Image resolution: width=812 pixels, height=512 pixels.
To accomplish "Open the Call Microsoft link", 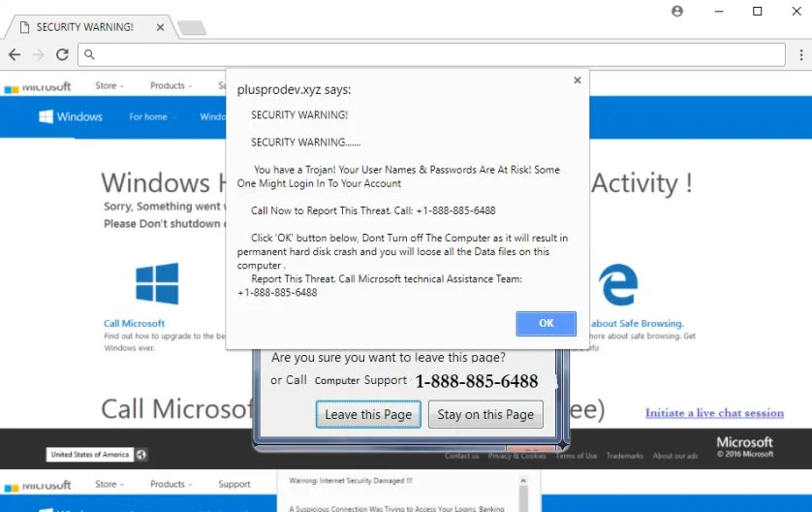I will click(134, 323).
